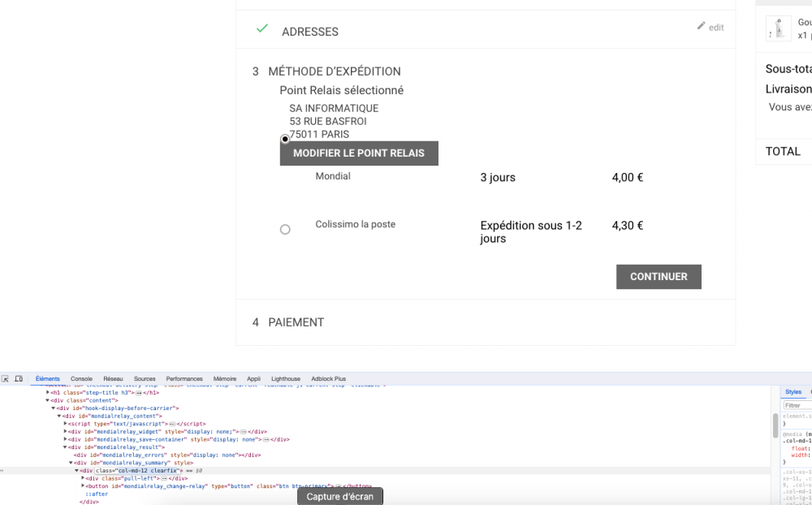The image size is (812, 505).
Task: Click the edit pencil icon for Adresses
Action: tap(702, 26)
